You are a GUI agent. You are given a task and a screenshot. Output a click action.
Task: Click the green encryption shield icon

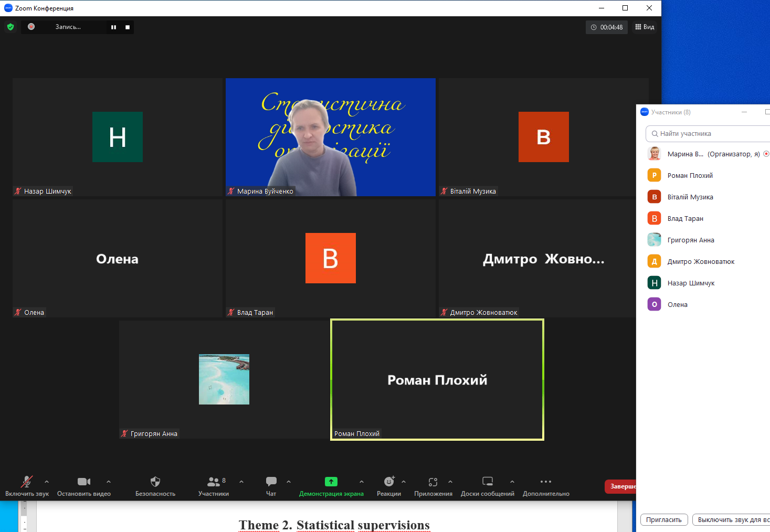[10, 27]
